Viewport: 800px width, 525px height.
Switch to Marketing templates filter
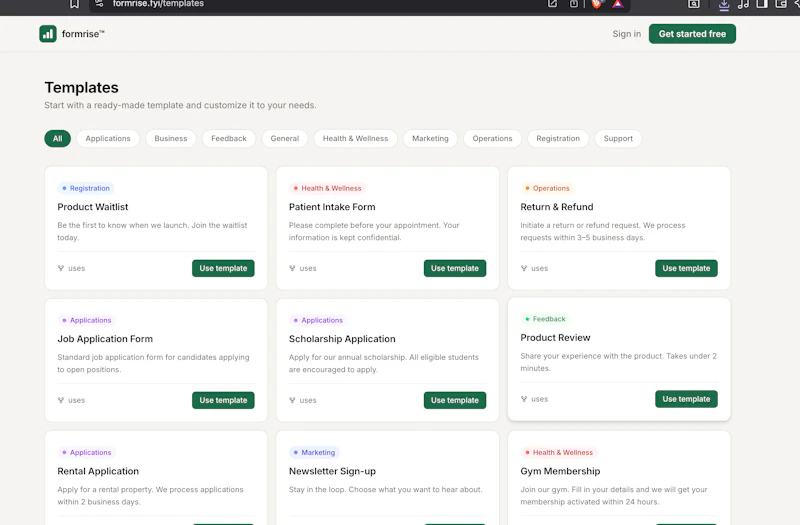(430, 138)
